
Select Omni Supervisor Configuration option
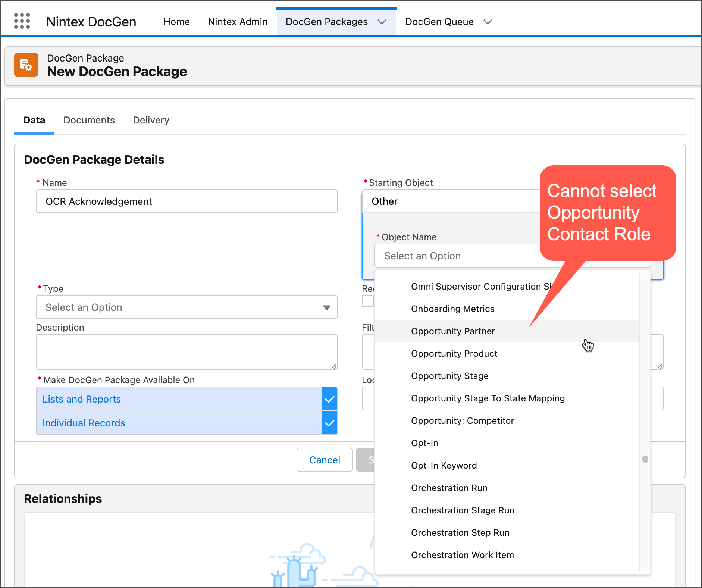[507, 286]
